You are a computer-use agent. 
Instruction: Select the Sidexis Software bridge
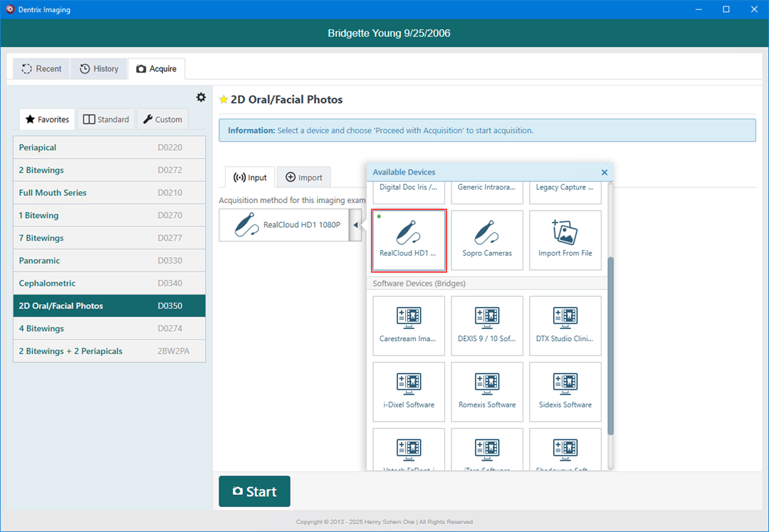pyautogui.click(x=565, y=392)
